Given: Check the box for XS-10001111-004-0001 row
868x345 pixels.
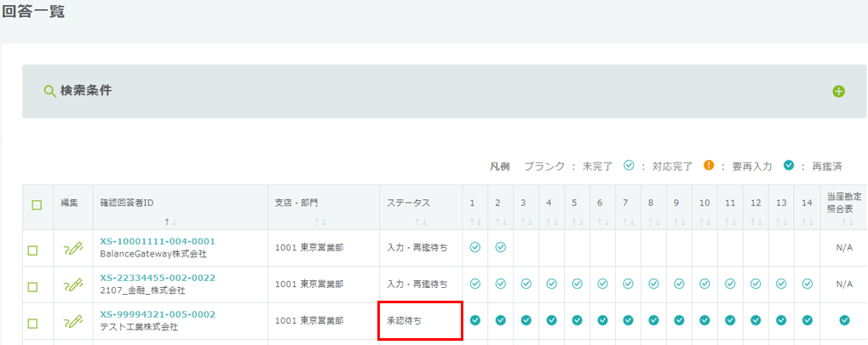Looking at the screenshot, I should 33,250.
